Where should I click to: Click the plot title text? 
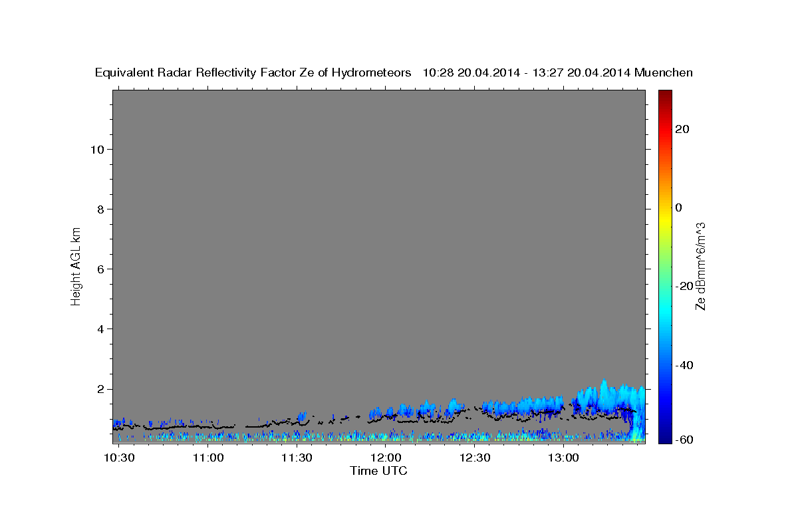pyautogui.click(x=394, y=72)
